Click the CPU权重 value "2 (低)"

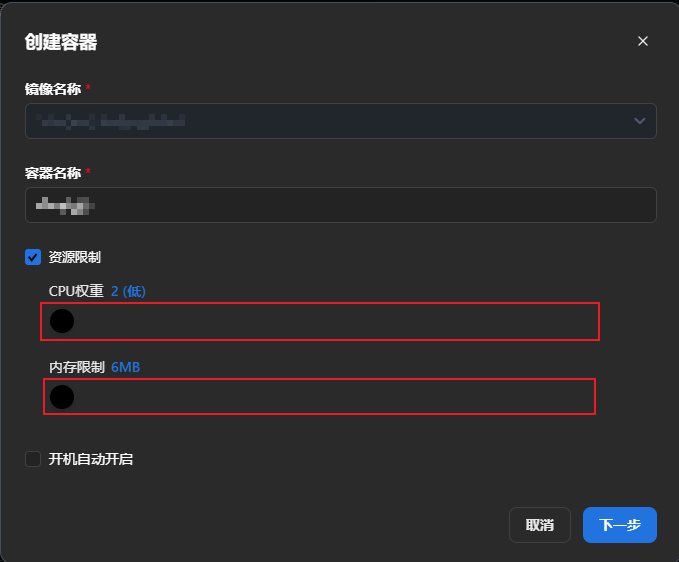point(128,291)
